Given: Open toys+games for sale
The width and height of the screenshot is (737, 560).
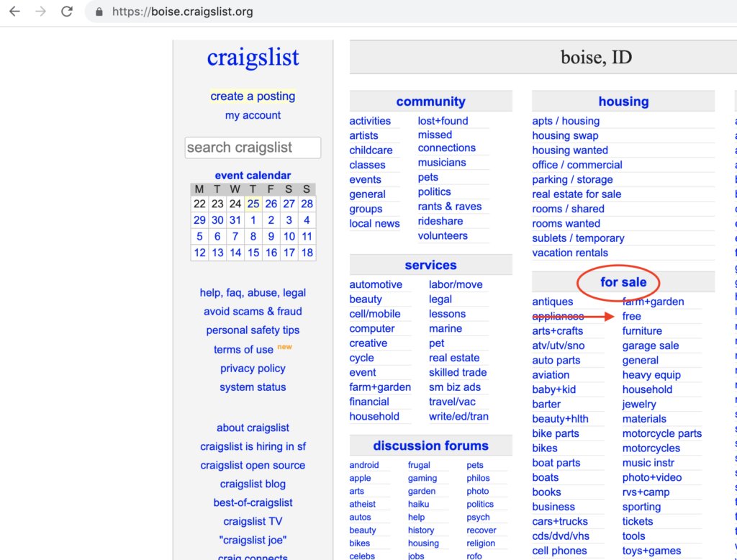Looking at the screenshot, I should click(x=651, y=551).
